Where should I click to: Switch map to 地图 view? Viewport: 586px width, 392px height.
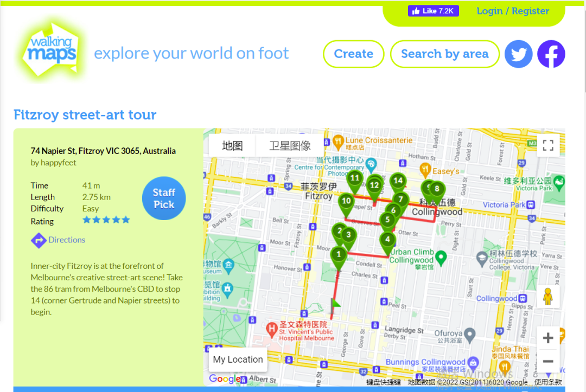[232, 146]
